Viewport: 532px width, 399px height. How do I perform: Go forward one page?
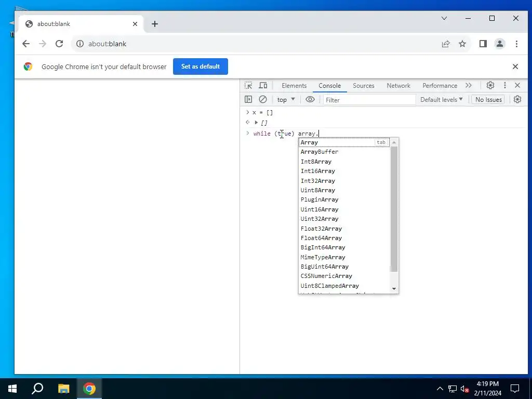tap(43, 44)
